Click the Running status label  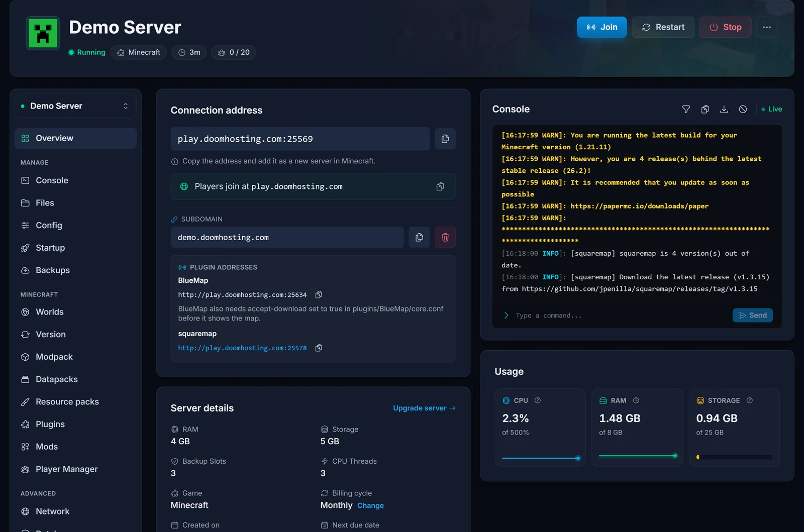pyautogui.click(x=87, y=52)
